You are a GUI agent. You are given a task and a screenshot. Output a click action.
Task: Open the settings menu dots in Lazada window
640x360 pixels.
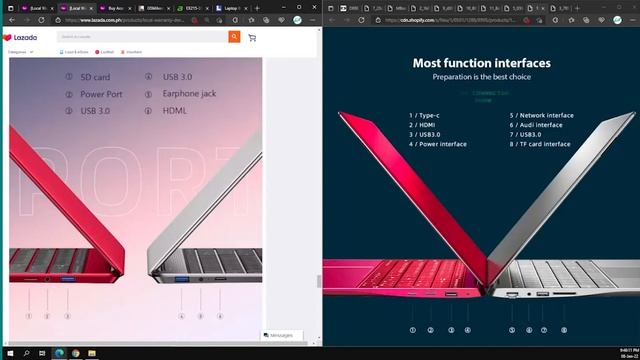click(313, 20)
